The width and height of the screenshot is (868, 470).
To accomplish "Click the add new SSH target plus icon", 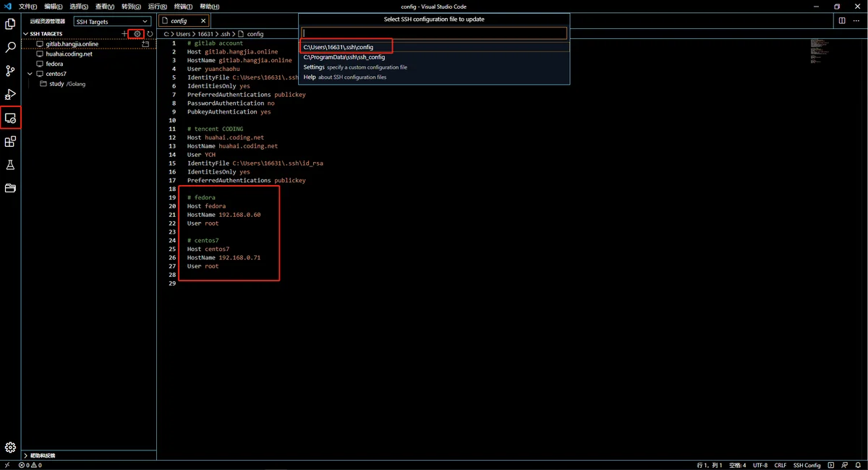I will [x=124, y=34].
